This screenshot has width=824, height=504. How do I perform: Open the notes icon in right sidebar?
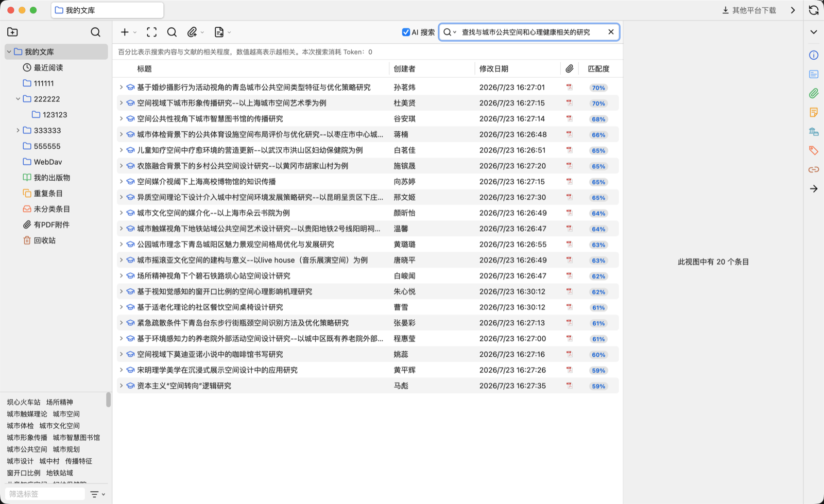(x=814, y=112)
